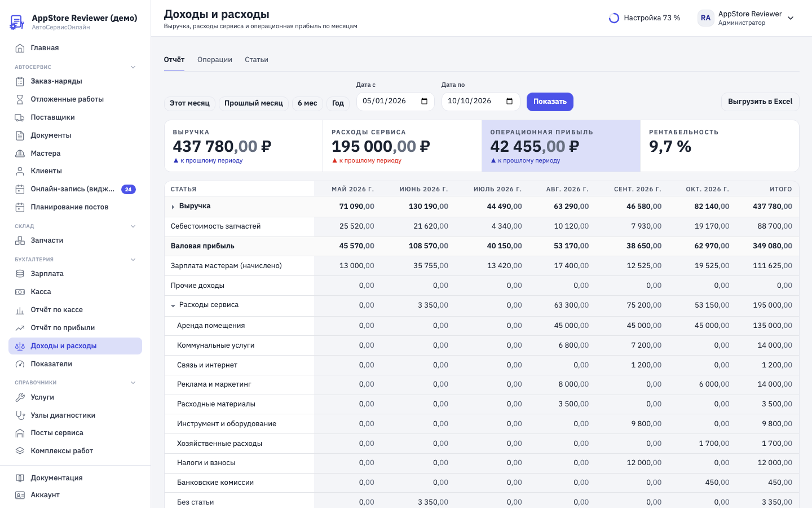Image resolution: width=812 pixels, height=508 pixels.
Task: Expand the Выручка table row
Action: tap(173, 207)
